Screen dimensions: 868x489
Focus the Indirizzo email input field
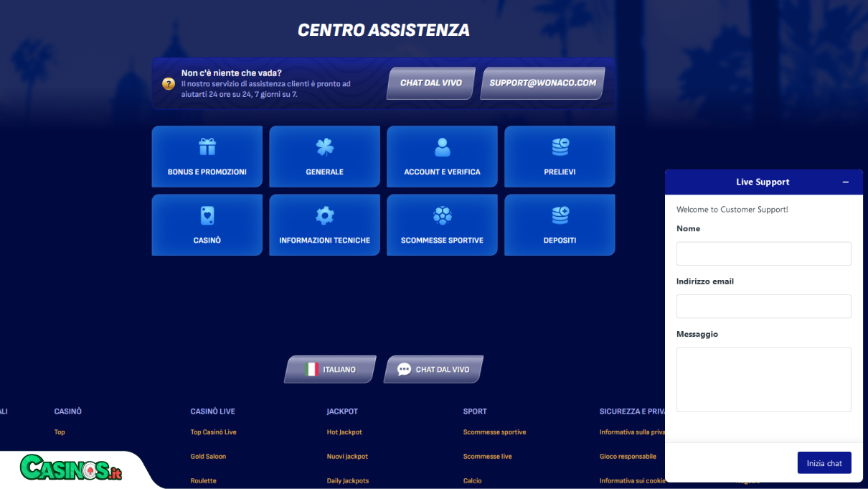click(x=763, y=306)
